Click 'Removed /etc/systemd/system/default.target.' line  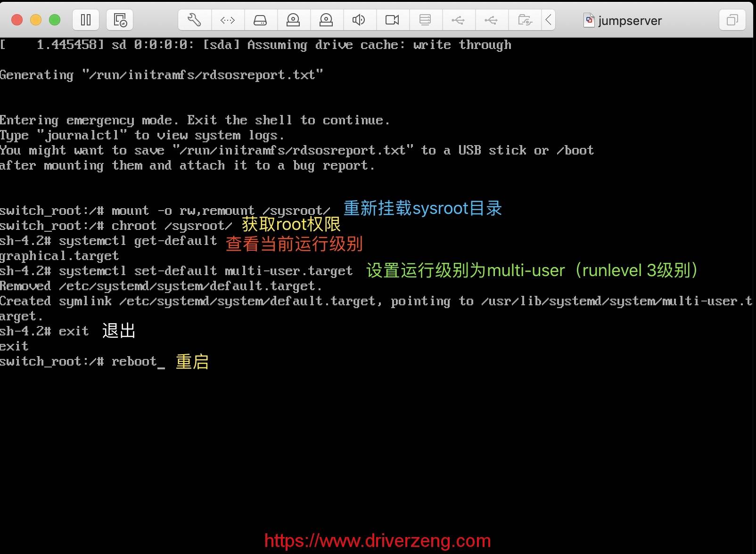tap(161, 286)
